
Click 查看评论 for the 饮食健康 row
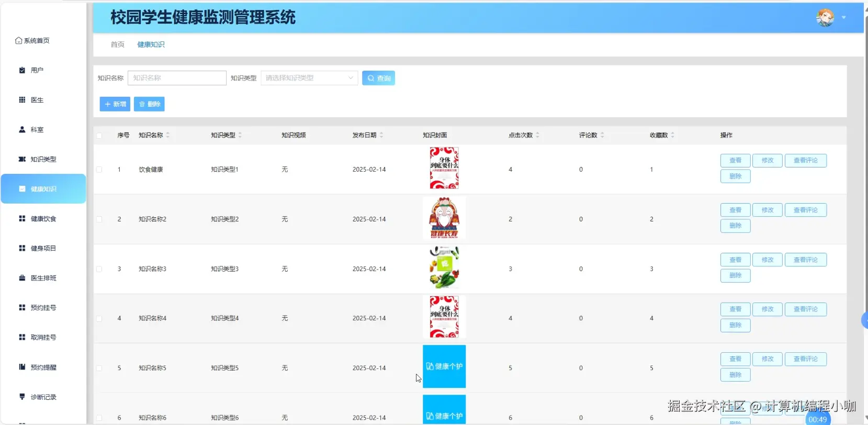(805, 161)
